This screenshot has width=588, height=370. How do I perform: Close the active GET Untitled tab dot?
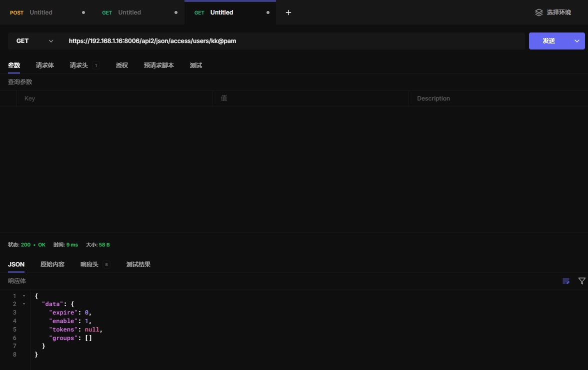pyautogui.click(x=268, y=12)
